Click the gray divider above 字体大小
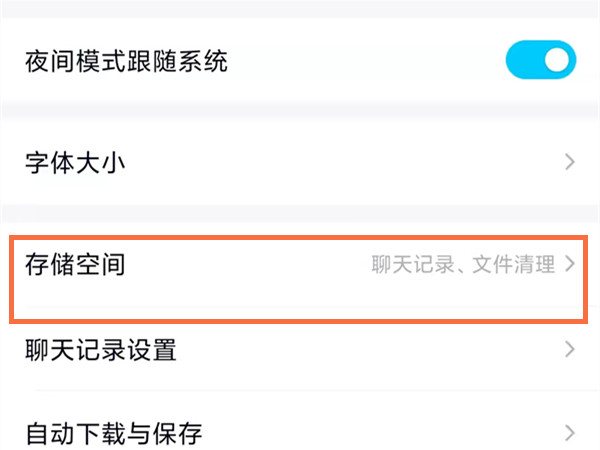This screenshot has height=450, width=600. pos(300,109)
